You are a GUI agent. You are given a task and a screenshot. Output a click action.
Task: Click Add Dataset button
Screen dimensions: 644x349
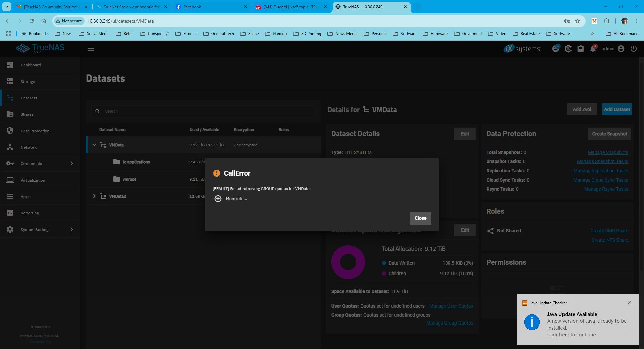tap(617, 109)
